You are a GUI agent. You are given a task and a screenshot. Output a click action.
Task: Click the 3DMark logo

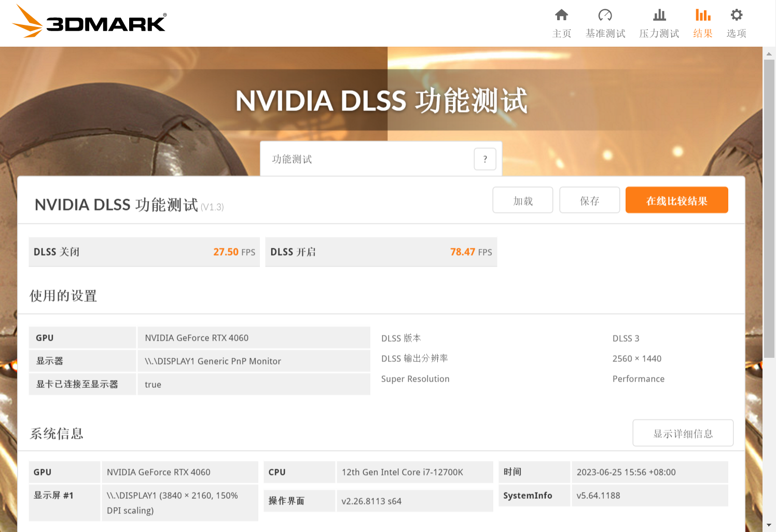[x=89, y=21]
